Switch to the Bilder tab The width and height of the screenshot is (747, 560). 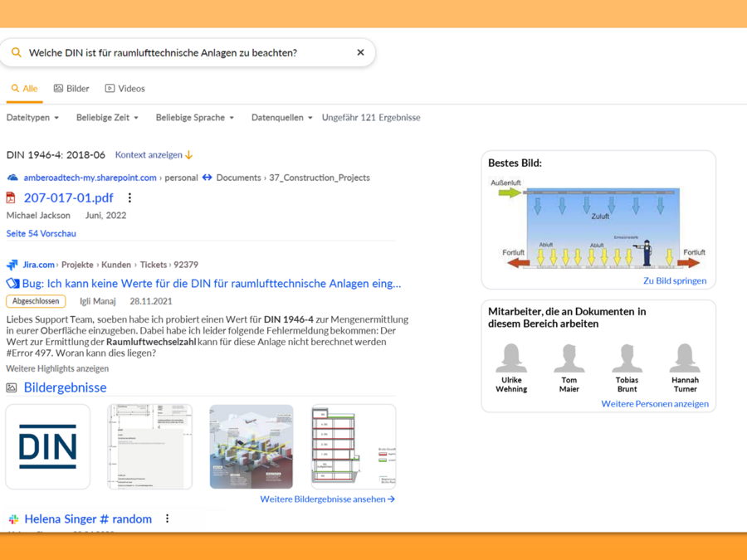pos(71,89)
